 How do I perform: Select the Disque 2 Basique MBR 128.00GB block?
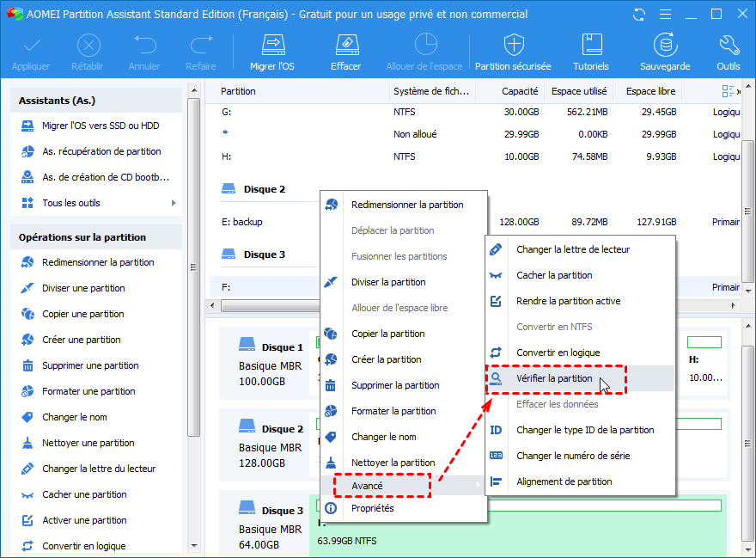[x=265, y=445]
